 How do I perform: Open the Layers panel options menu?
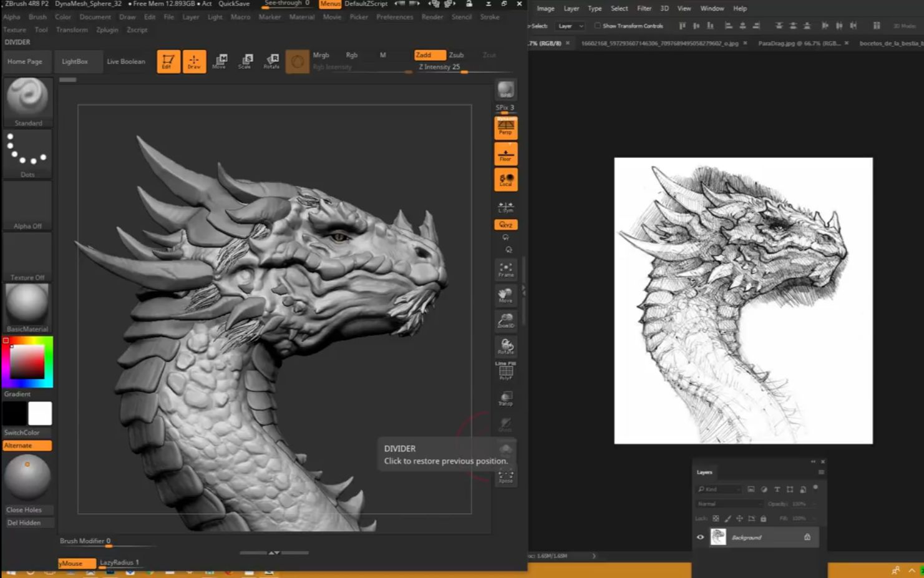(x=821, y=473)
